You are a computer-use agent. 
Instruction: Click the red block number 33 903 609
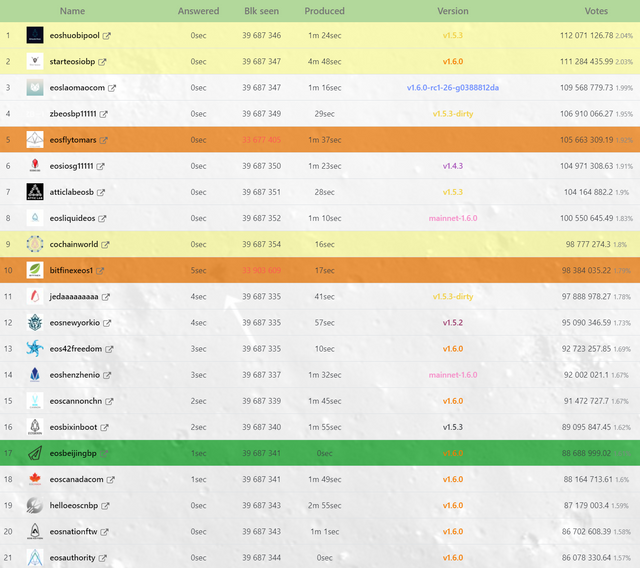(x=262, y=271)
